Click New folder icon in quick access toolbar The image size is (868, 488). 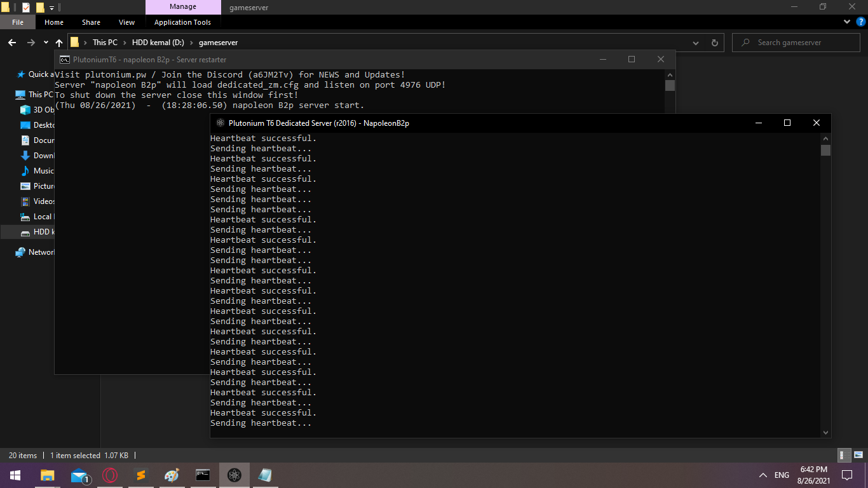[40, 8]
